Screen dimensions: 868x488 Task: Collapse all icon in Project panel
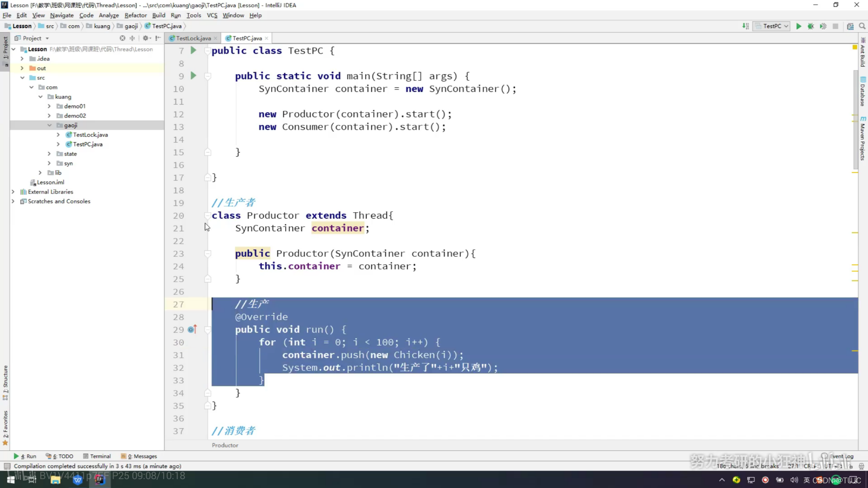coord(132,38)
